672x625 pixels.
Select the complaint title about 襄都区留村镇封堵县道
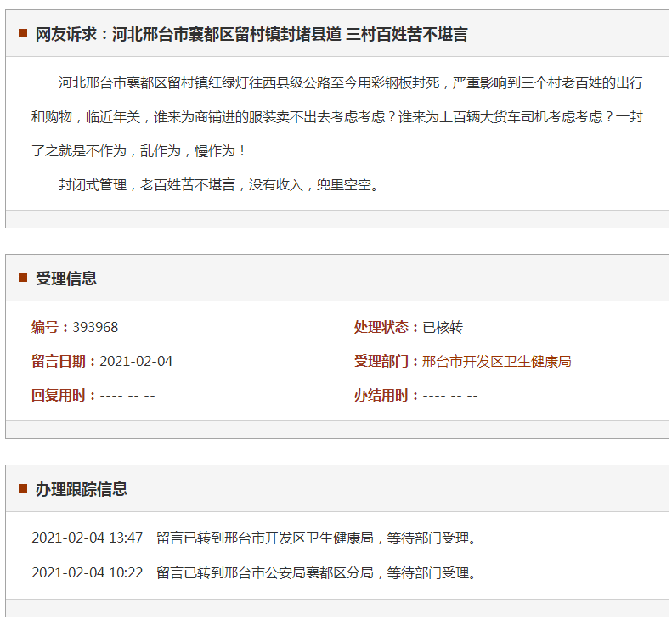coord(251,35)
